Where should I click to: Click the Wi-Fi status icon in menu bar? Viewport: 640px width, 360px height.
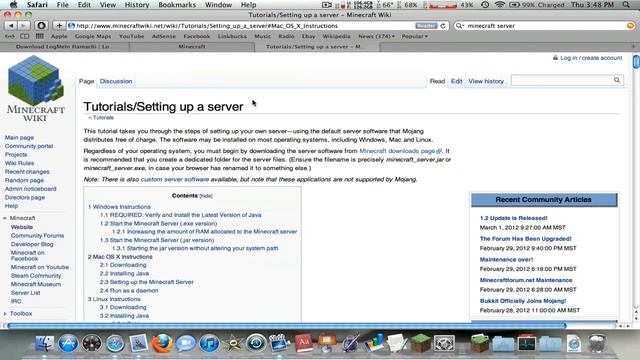[500, 5]
